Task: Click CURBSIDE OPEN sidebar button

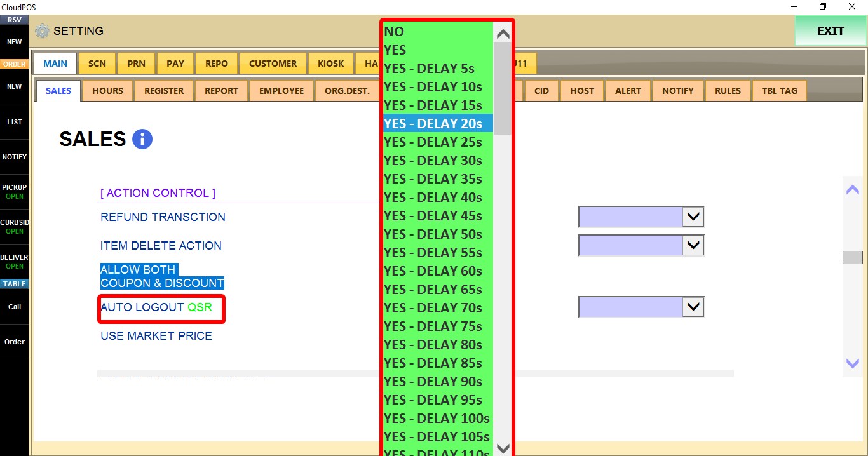Action: 14,227
